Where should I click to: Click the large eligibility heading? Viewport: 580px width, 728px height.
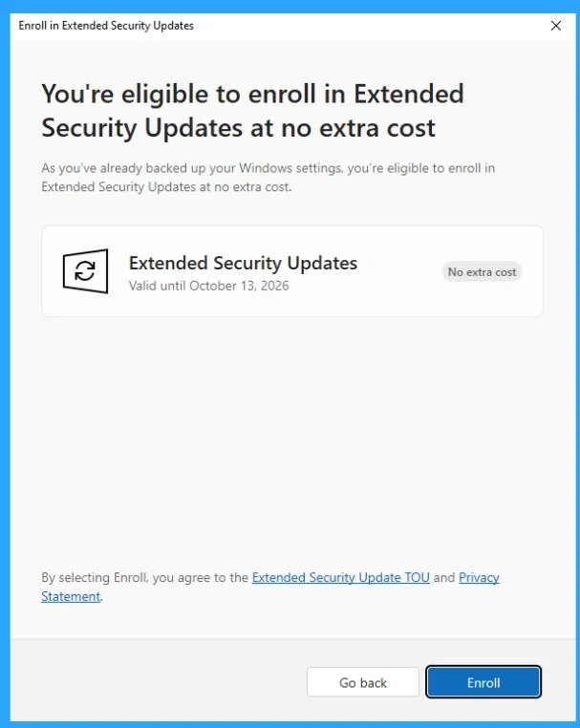(x=252, y=95)
